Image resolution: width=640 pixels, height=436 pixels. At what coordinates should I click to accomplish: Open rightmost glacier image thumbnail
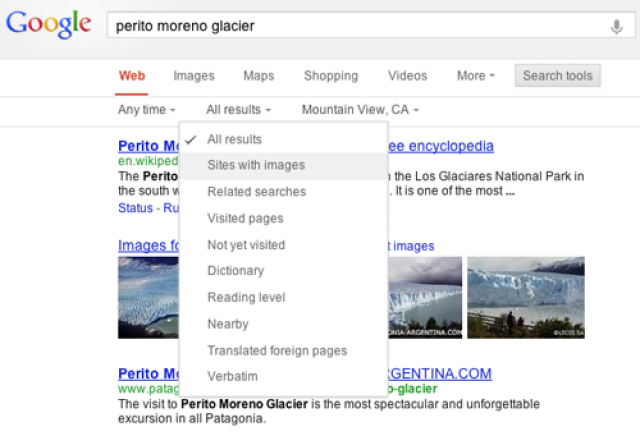tap(526, 297)
